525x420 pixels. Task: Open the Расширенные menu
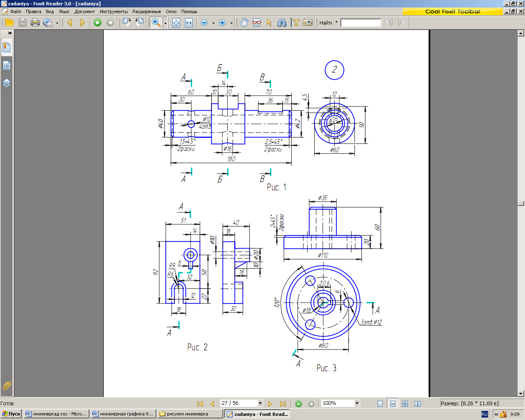[x=147, y=11]
